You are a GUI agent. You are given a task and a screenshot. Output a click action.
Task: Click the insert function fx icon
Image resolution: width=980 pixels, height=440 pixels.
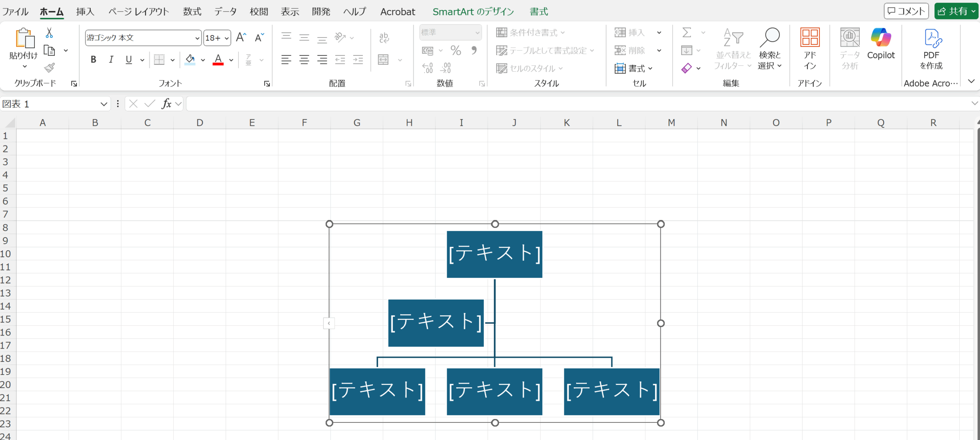[x=167, y=104]
